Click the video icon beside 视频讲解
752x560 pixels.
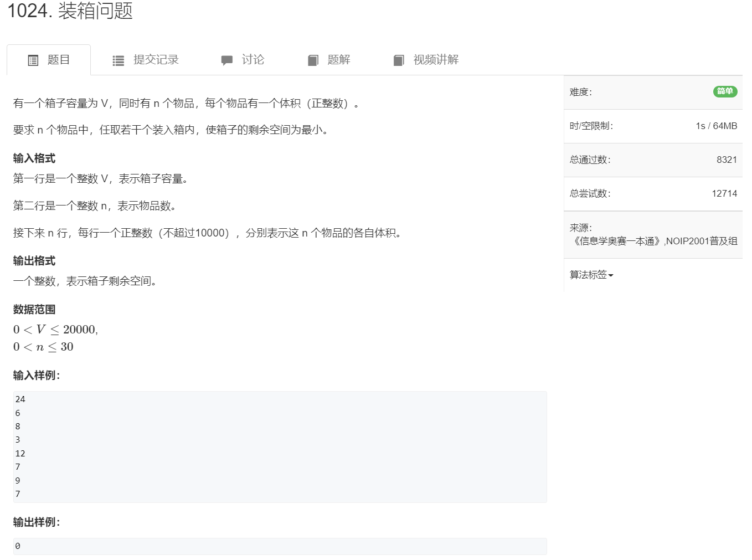[399, 60]
